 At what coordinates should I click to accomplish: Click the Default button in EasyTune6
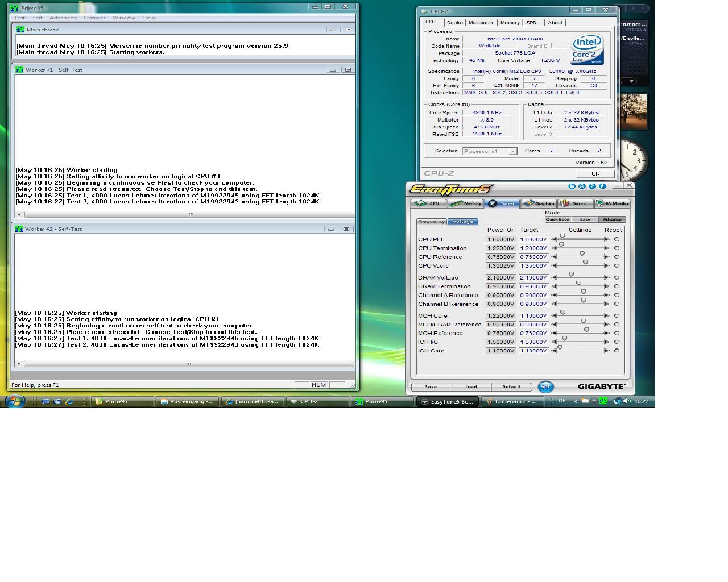[x=511, y=387]
